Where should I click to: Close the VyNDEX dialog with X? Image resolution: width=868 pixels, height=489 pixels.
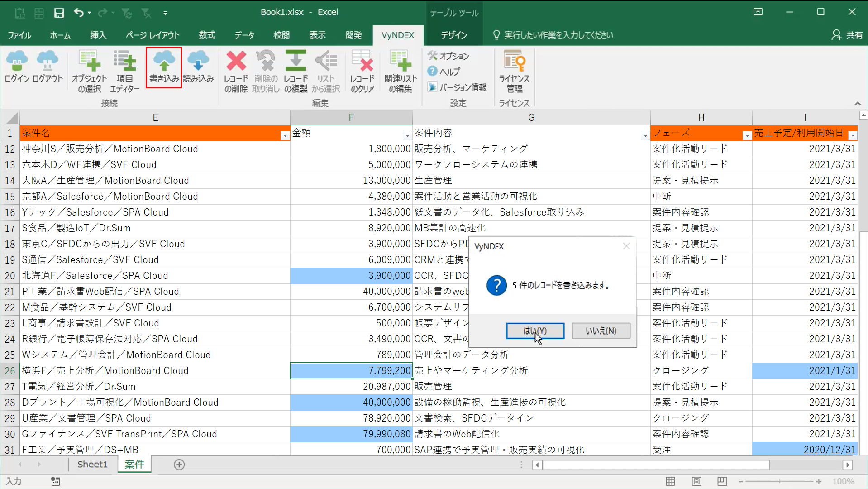click(626, 246)
